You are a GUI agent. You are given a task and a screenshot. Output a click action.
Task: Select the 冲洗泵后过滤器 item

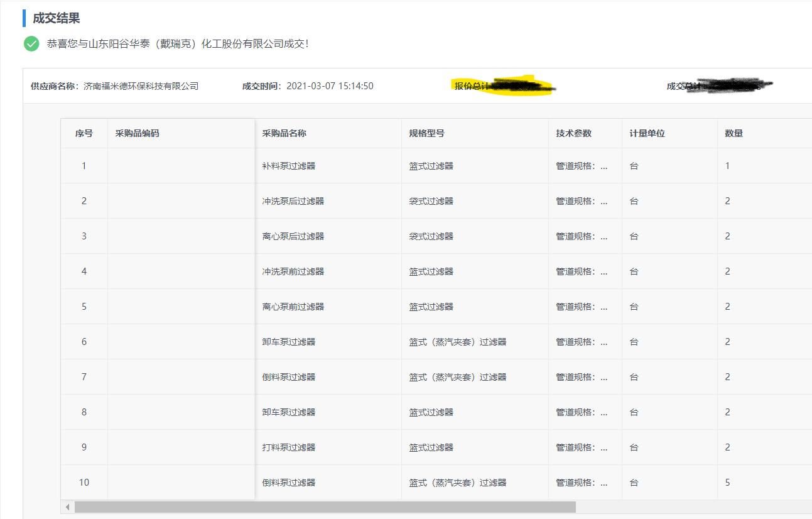[293, 201]
